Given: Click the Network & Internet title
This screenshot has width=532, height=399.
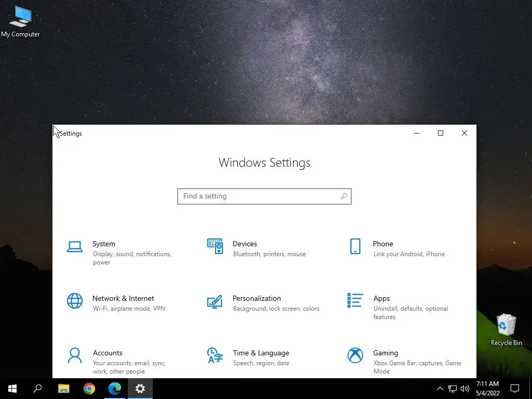Looking at the screenshot, I should pos(123,298).
